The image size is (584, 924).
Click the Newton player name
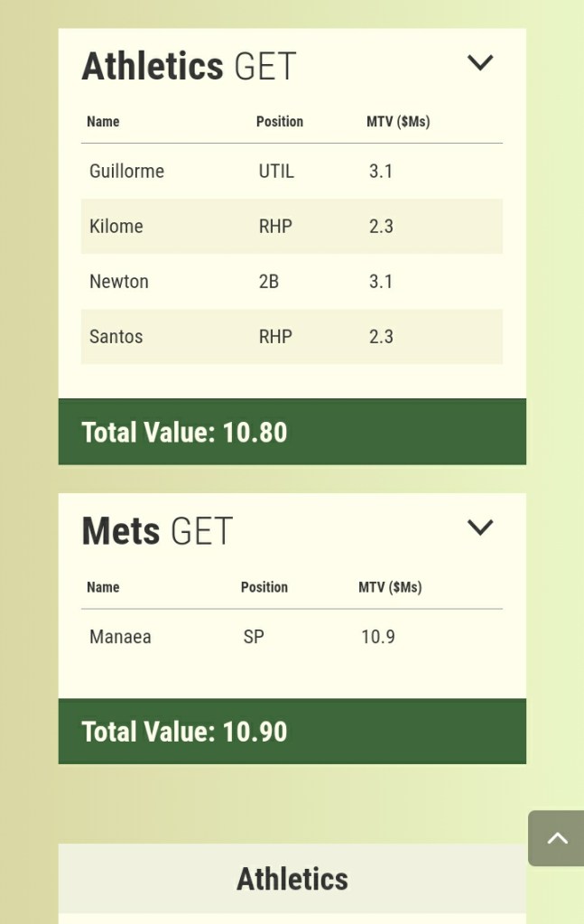click(x=119, y=281)
